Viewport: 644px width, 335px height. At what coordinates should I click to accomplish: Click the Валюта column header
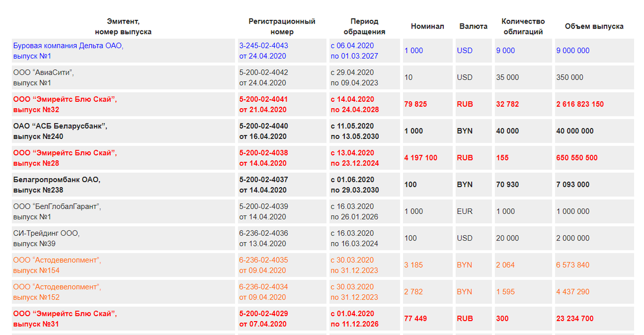[473, 26]
